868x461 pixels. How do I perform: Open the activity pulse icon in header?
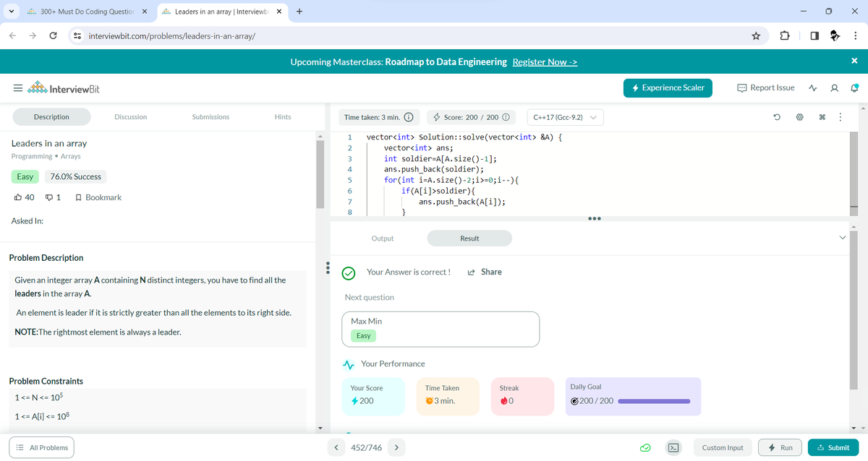pyautogui.click(x=813, y=88)
